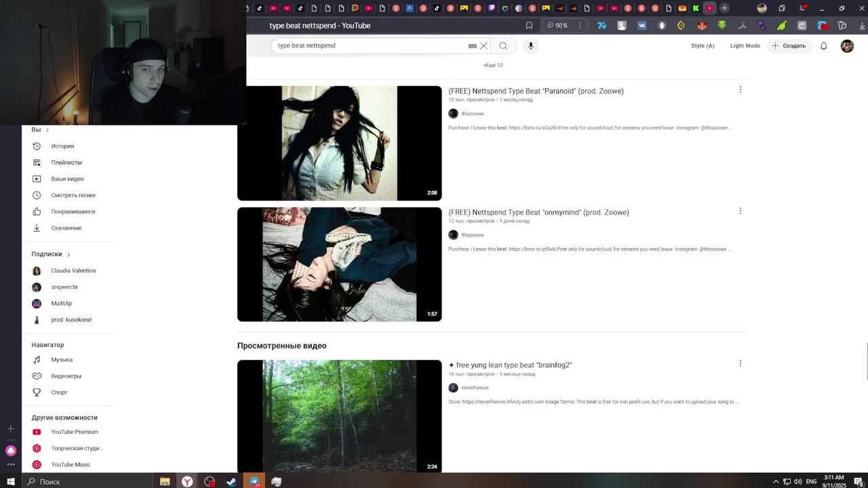868x488 pixels.
Task: Open the browser extensions puzzle icon
Action: click(842, 26)
